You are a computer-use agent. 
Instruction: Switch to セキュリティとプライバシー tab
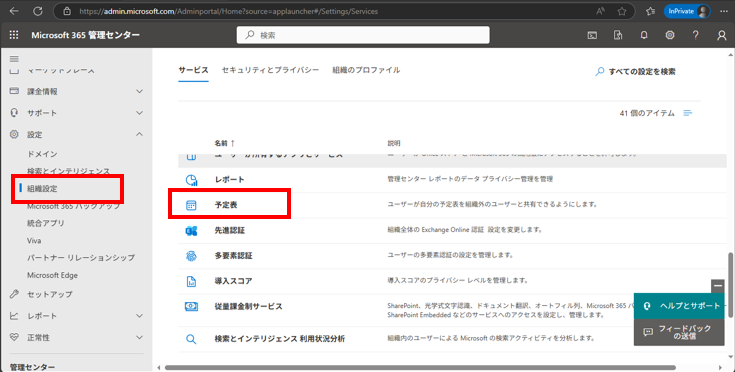coord(270,70)
